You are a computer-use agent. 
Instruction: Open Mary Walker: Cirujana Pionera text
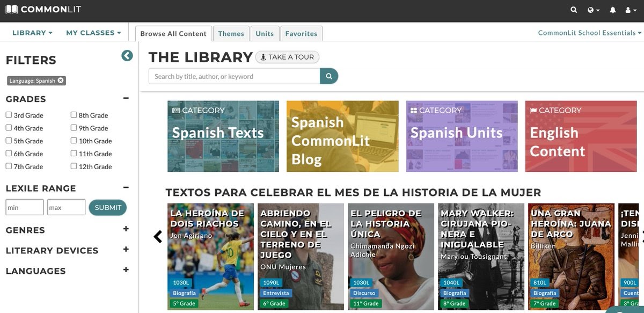tap(481, 256)
